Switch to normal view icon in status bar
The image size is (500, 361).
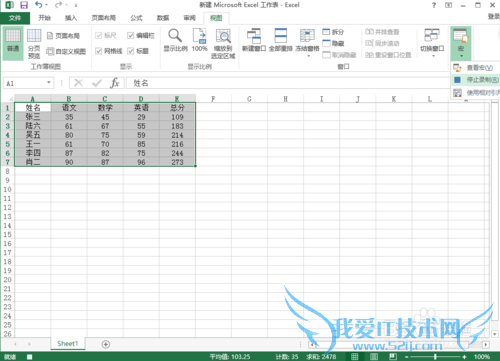pyautogui.click(x=355, y=357)
